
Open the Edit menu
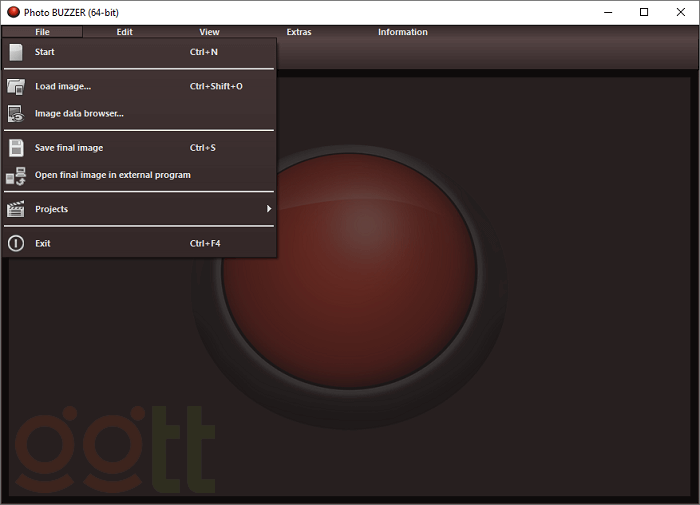coord(124,32)
